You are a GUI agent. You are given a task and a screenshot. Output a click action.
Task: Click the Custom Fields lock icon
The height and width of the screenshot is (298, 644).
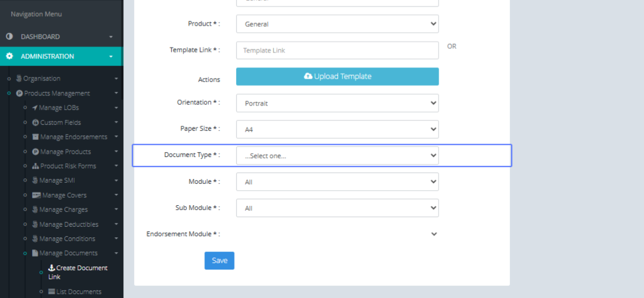pyautogui.click(x=35, y=123)
